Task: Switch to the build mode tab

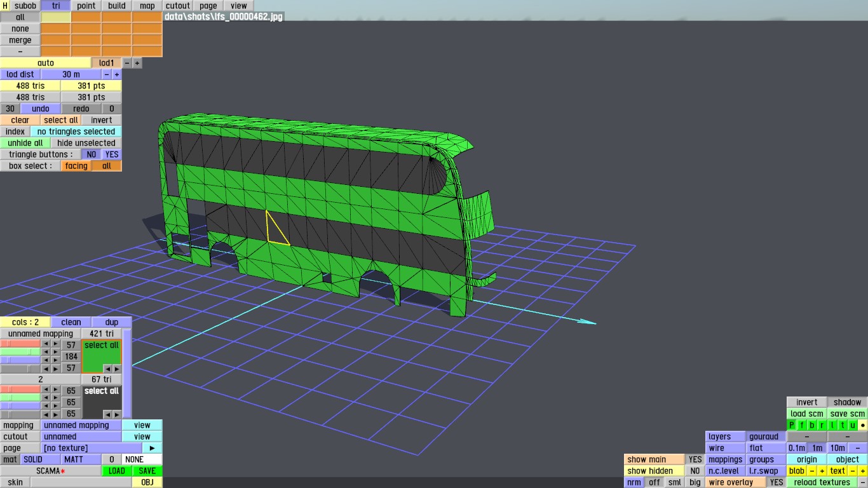Action: point(117,6)
